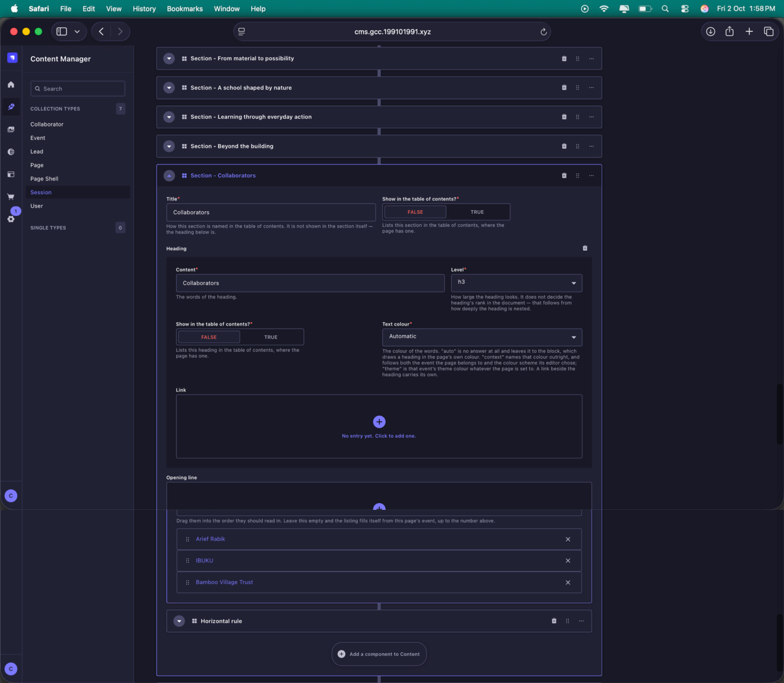Viewport: 784px width, 683px height.
Task: Delete the 'Beyond the building' section
Action: 564,146
